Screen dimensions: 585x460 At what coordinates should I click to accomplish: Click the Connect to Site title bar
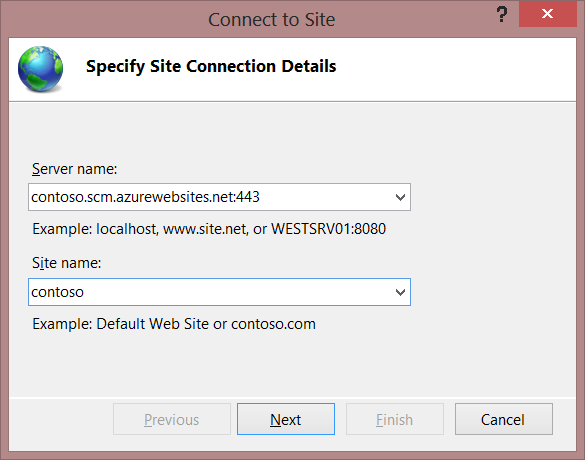(x=272, y=19)
